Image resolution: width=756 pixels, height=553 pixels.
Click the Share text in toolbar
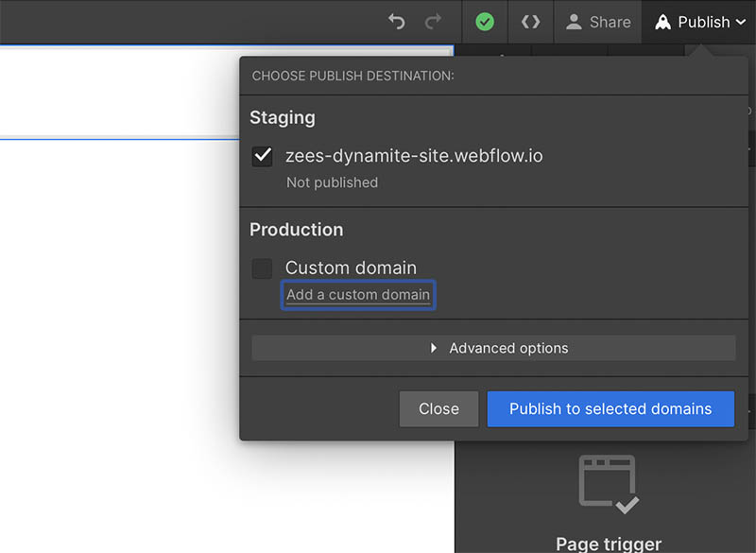coord(610,22)
